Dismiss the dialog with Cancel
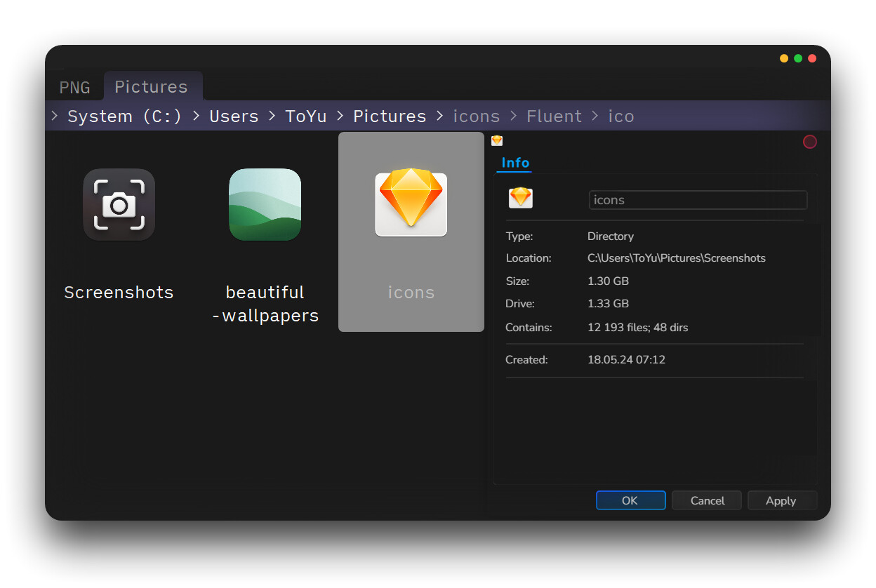This screenshot has height=588, width=876. click(707, 500)
